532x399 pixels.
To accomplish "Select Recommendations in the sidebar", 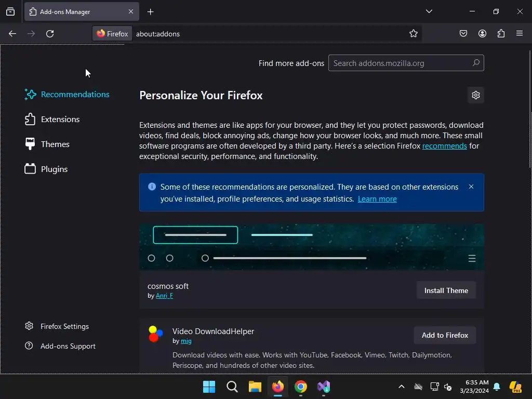I will pos(67,95).
